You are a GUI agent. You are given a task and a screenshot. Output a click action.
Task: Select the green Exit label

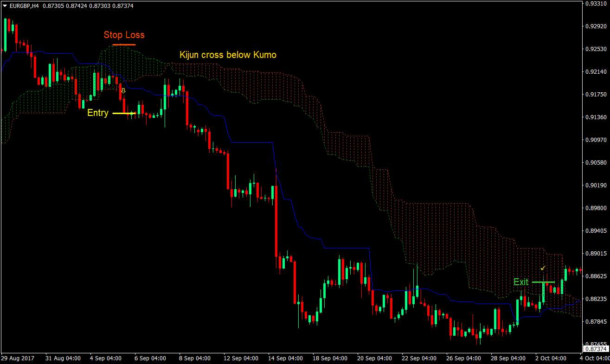521,282
